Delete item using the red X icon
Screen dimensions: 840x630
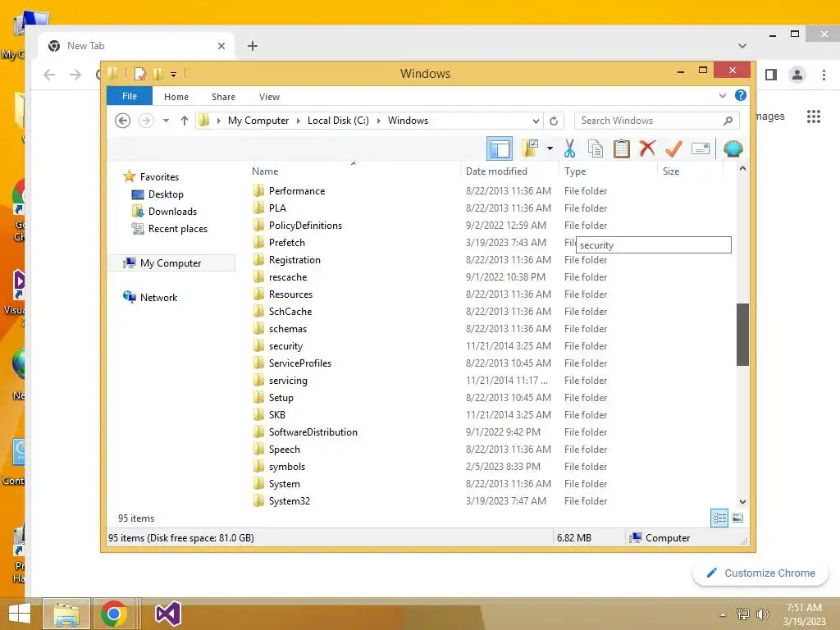click(647, 148)
